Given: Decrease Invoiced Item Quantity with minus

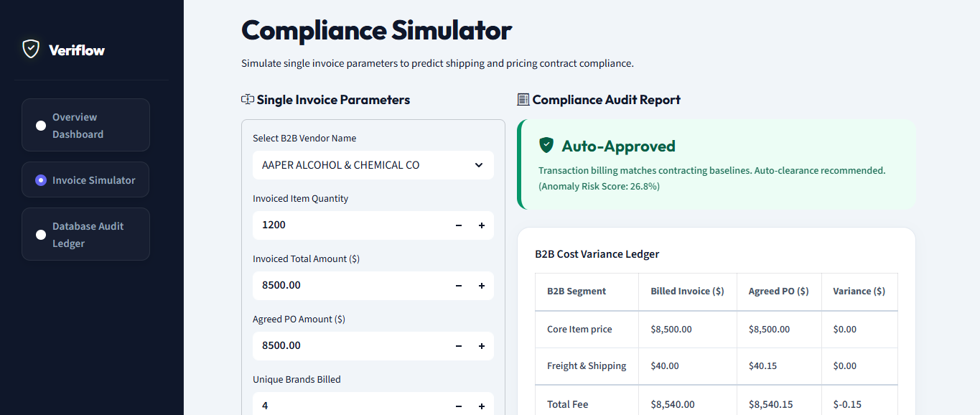Looking at the screenshot, I should click(x=459, y=225).
